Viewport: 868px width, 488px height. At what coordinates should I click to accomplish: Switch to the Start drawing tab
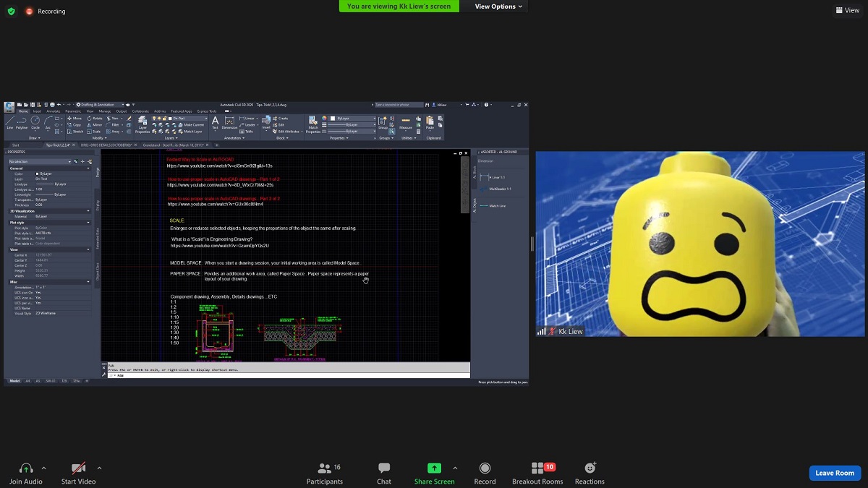[x=16, y=145]
